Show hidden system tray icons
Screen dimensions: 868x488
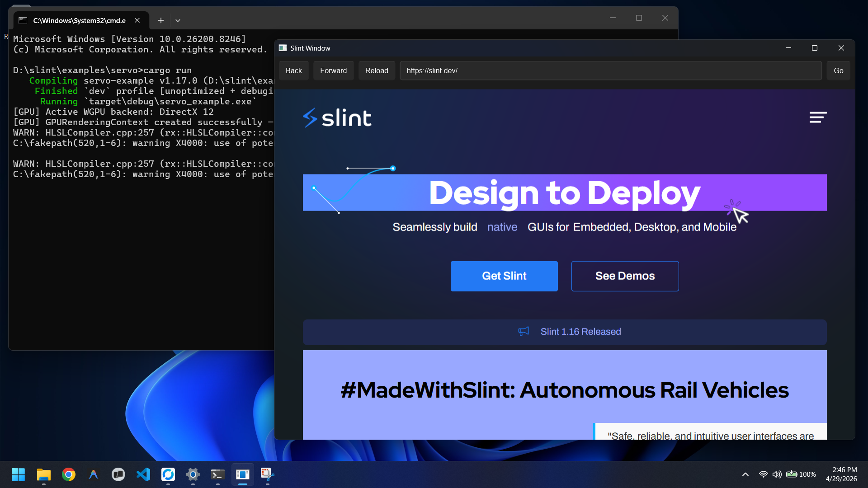745,474
